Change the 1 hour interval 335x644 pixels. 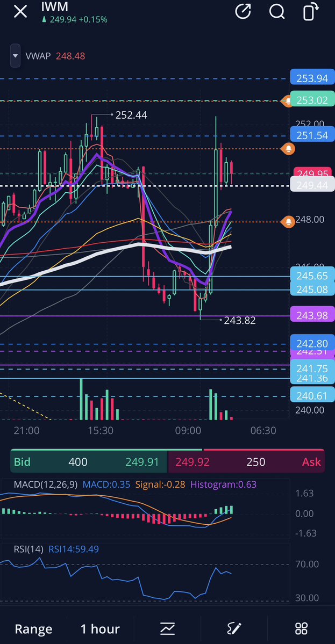click(100, 628)
